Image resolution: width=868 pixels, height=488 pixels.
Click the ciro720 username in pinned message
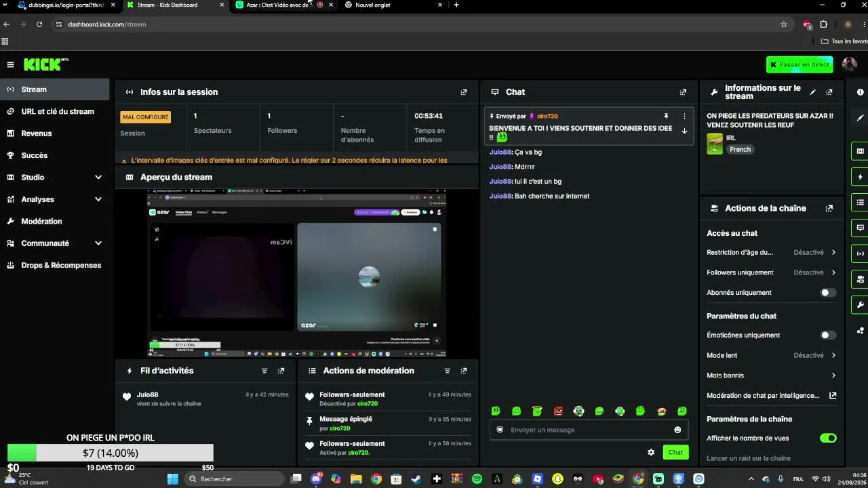547,117
